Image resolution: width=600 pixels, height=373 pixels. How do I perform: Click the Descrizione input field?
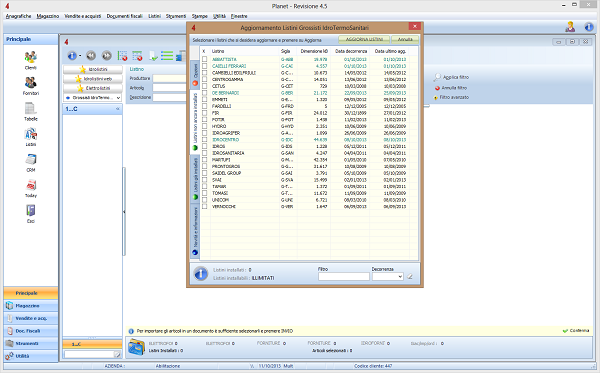(170, 98)
